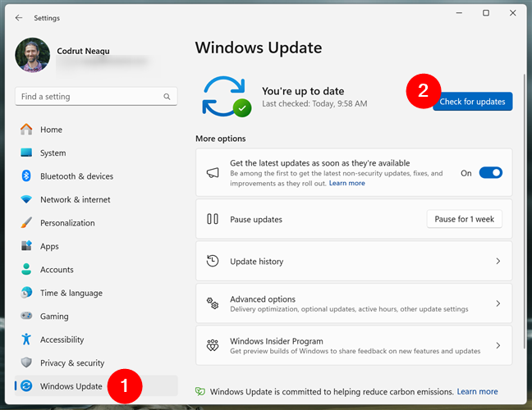This screenshot has width=532, height=410.
Task: Open Bluetooth & devices via its icon
Action: coord(26,175)
